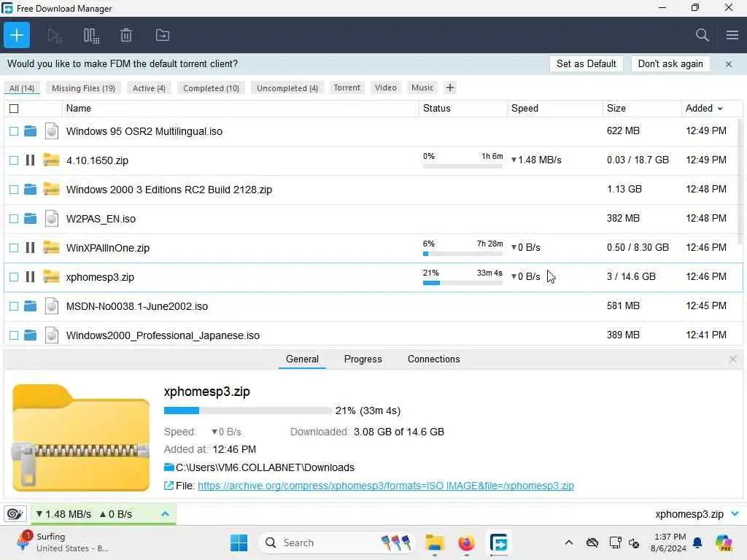Check the 4.10.1650.zip checkbox
747x560 pixels.
[x=14, y=160]
